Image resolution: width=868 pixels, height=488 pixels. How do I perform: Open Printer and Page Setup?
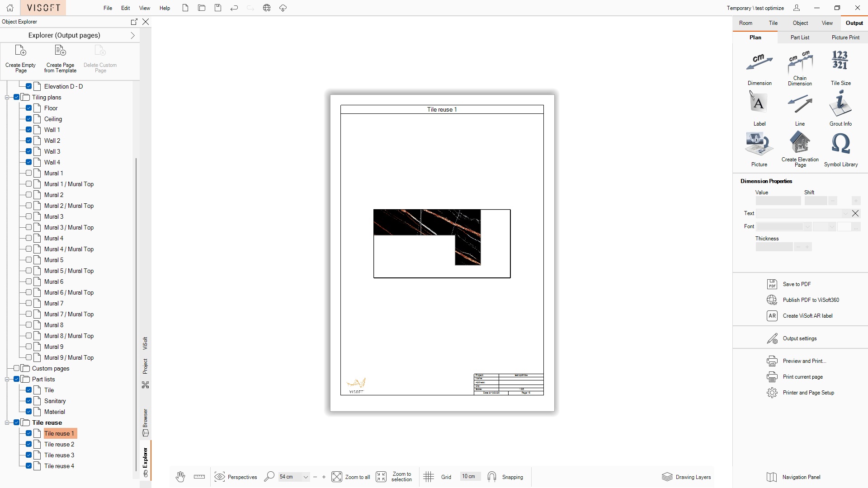[808, 393]
